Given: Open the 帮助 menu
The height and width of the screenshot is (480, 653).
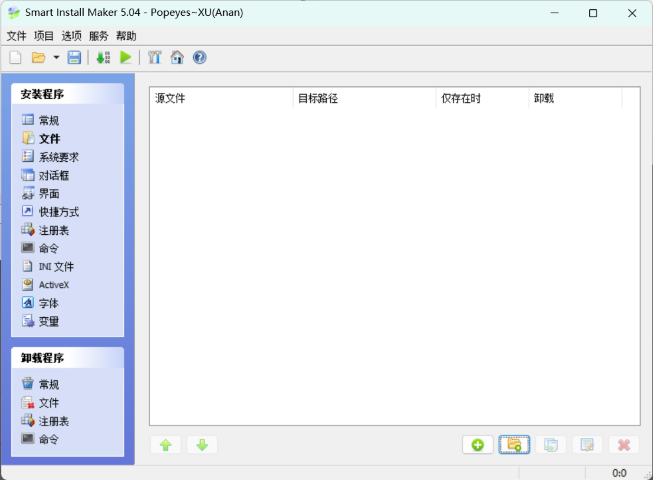Looking at the screenshot, I should click(x=126, y=35).
